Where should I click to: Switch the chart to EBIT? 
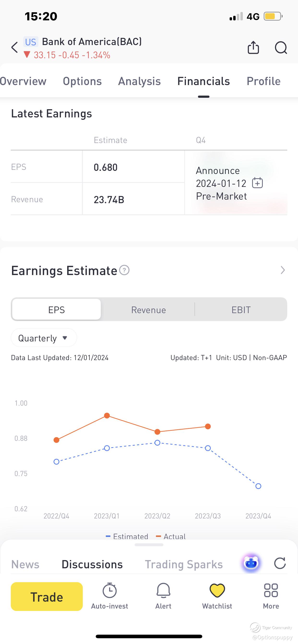241,310
